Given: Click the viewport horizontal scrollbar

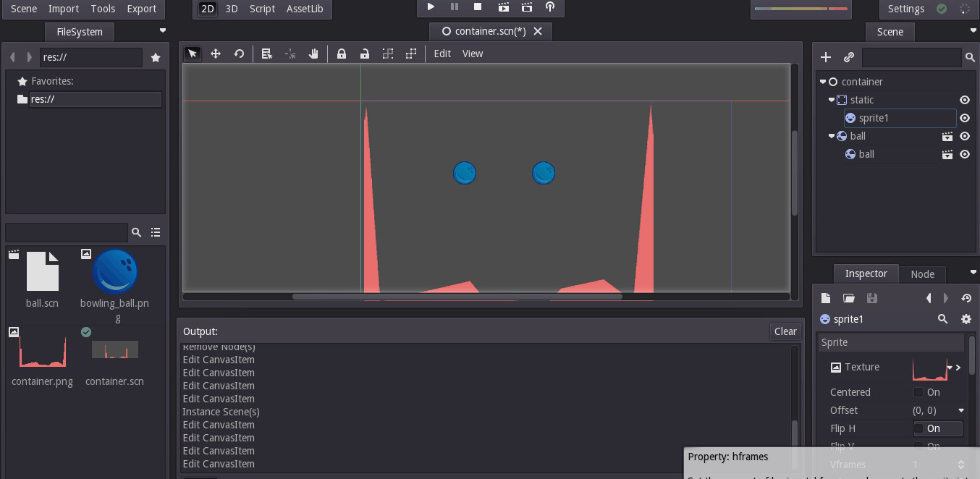Looking at the screenshot, I should click(457, 297).
